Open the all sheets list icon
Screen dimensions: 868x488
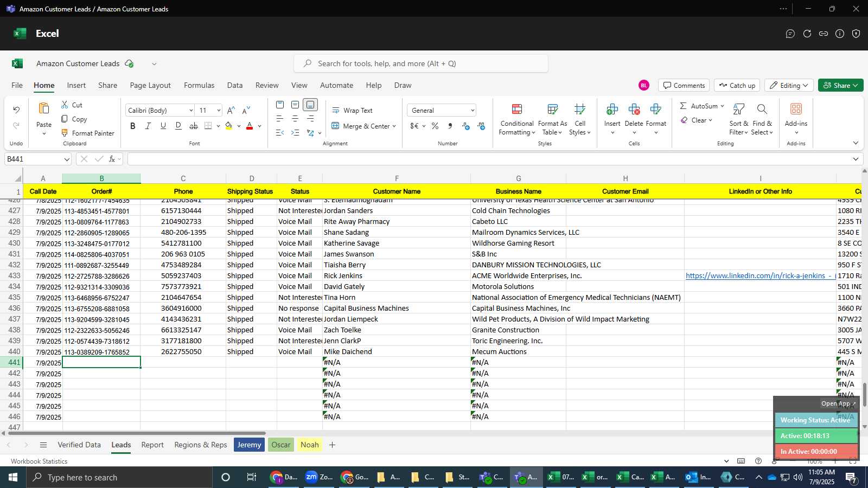point(43,445)
